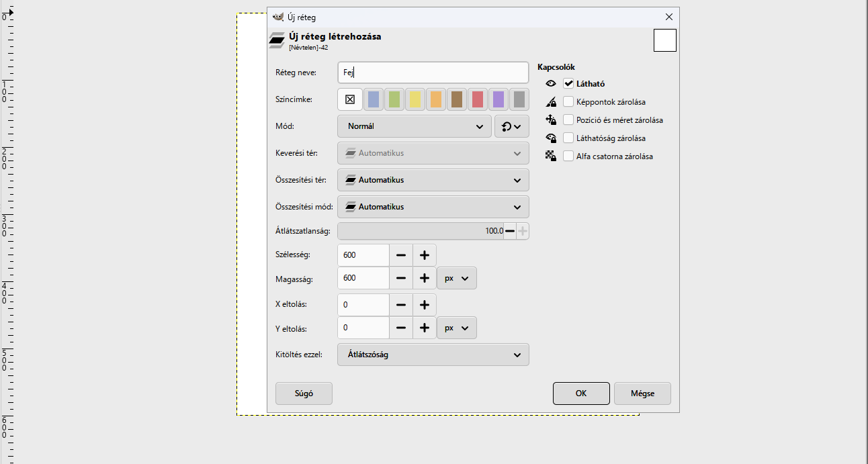Choose the gray color tag
The height and width of the screenshot is (464, 868).
(x=519, y=99)
